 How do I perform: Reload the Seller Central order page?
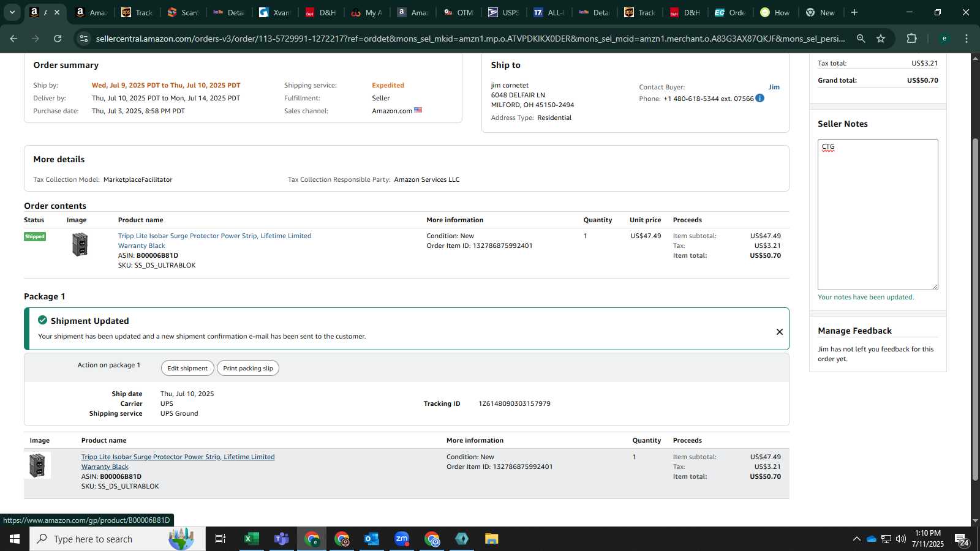pyautogui.click(x=58, y=39)
